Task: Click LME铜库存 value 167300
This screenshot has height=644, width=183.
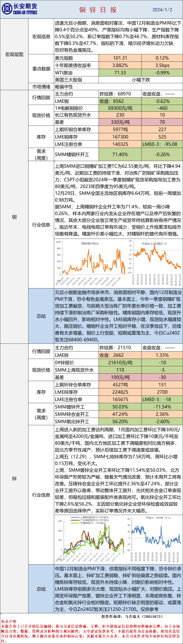Action: tap(120, 137)
